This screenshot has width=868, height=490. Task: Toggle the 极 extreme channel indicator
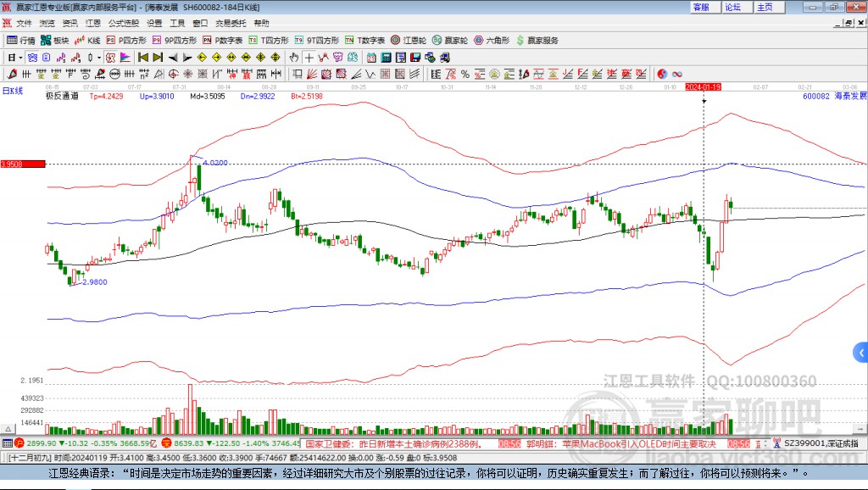click(110, 58)
